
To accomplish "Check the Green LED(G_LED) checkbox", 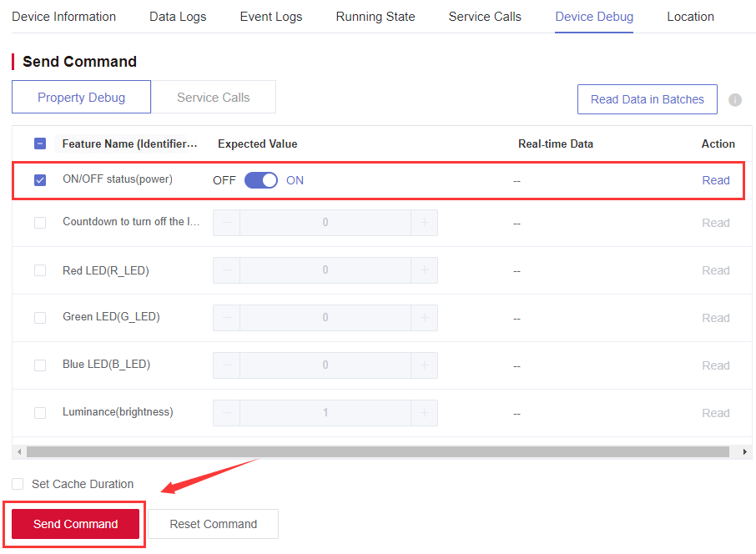I will click(40, 318).
